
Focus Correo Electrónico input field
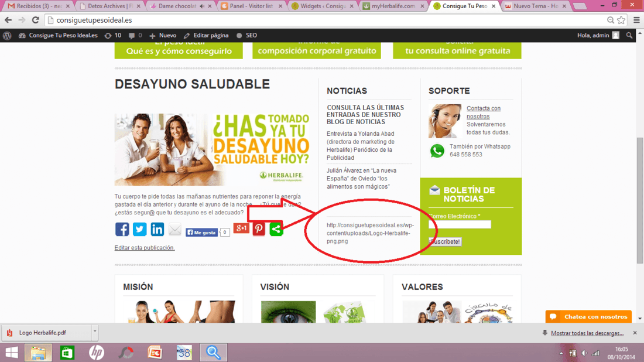coord(460,224)
